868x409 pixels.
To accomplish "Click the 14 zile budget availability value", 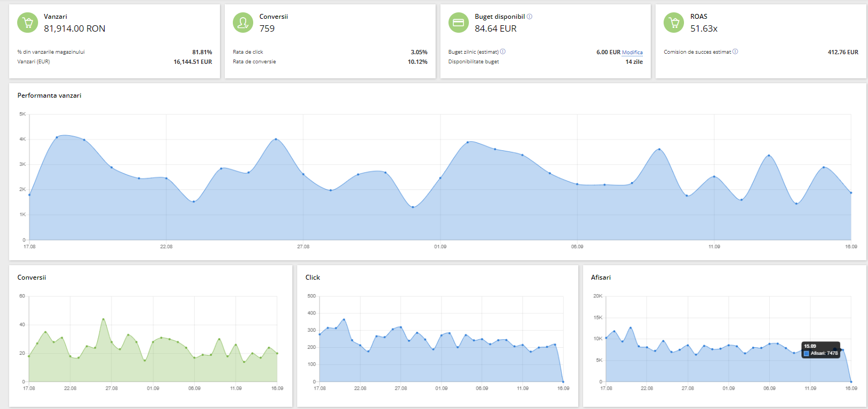I will [x=634, y=62].
